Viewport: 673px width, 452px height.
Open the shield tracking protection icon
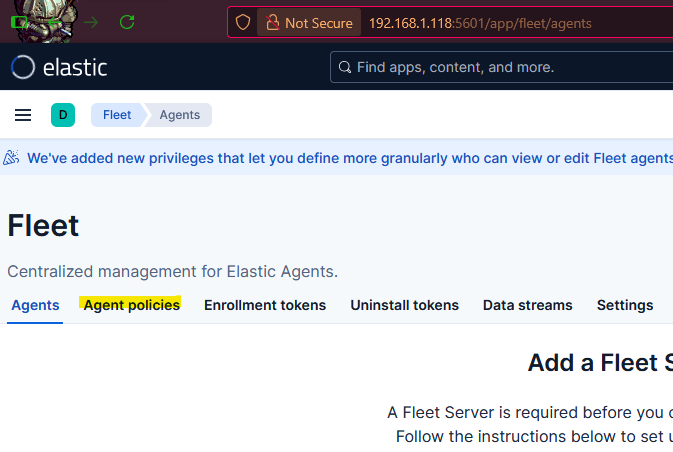click(243, 22)
